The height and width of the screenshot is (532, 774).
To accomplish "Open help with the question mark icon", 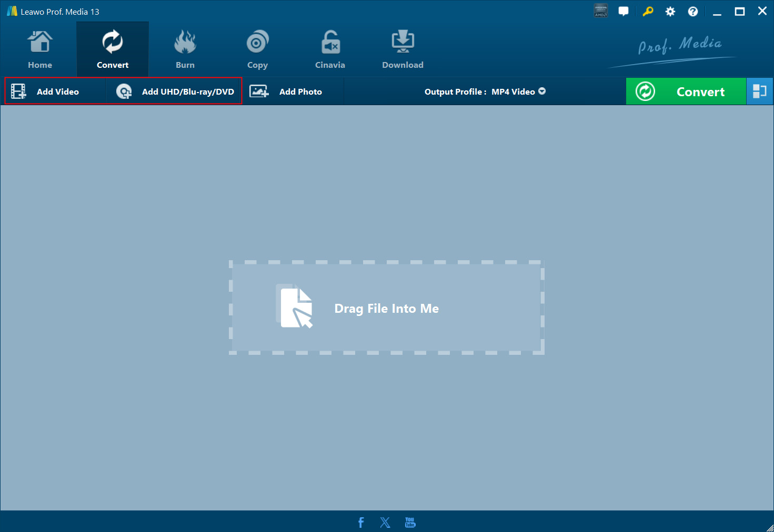I will (693, 12).
